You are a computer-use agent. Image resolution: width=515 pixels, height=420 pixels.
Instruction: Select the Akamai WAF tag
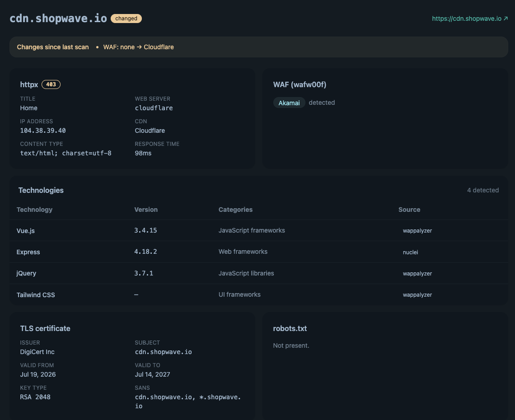click(289, 103)
